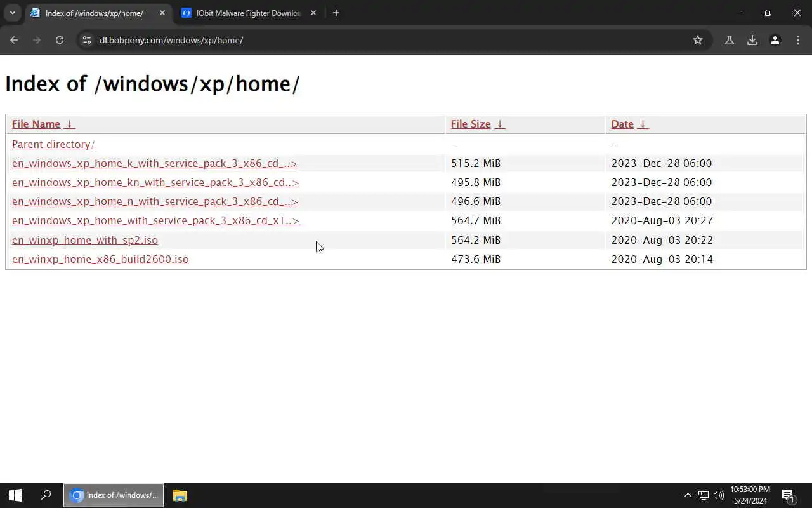812x508 pixels.
Task: Open the Chrome three-dot menu
Action: coord(798,40)
